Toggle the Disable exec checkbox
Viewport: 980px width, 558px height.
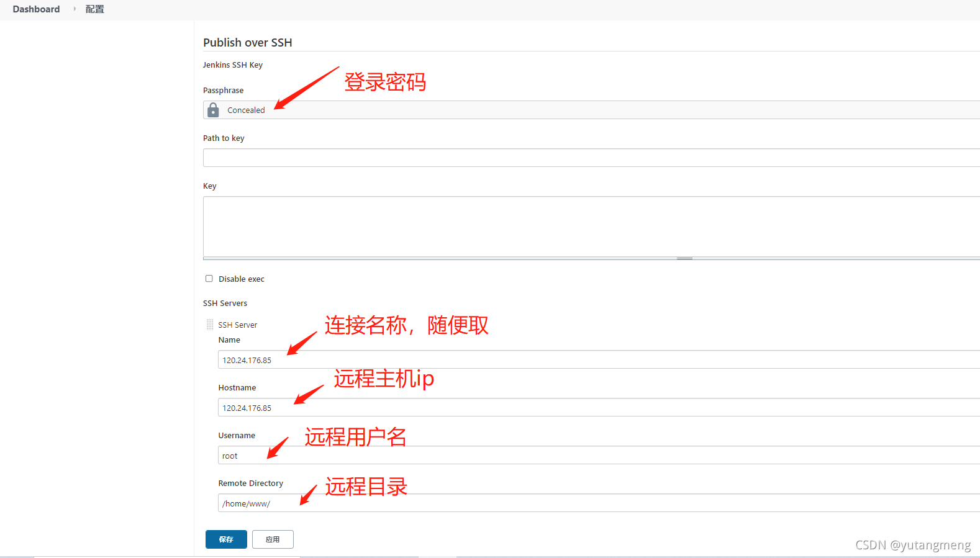(209, 279)
